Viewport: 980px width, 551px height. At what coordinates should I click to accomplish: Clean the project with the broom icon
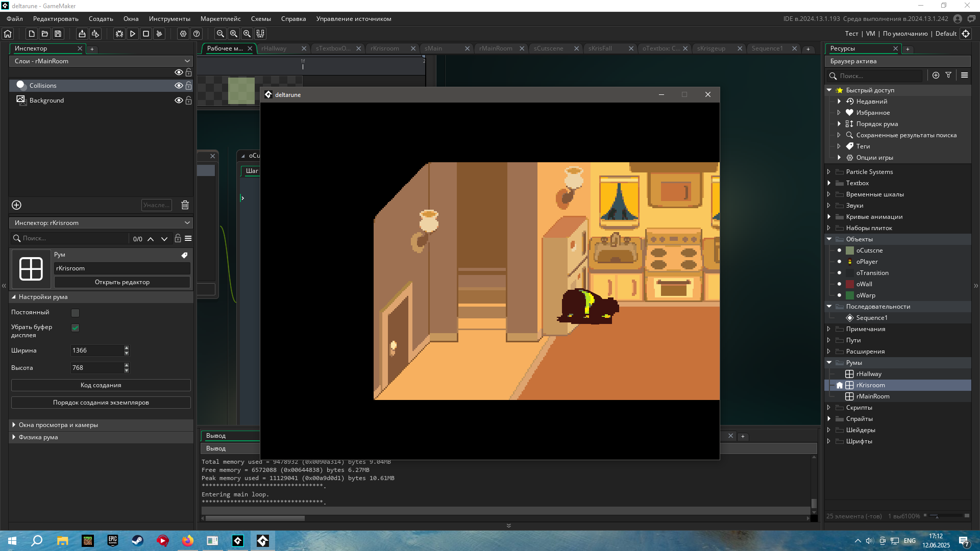[159, 34]
